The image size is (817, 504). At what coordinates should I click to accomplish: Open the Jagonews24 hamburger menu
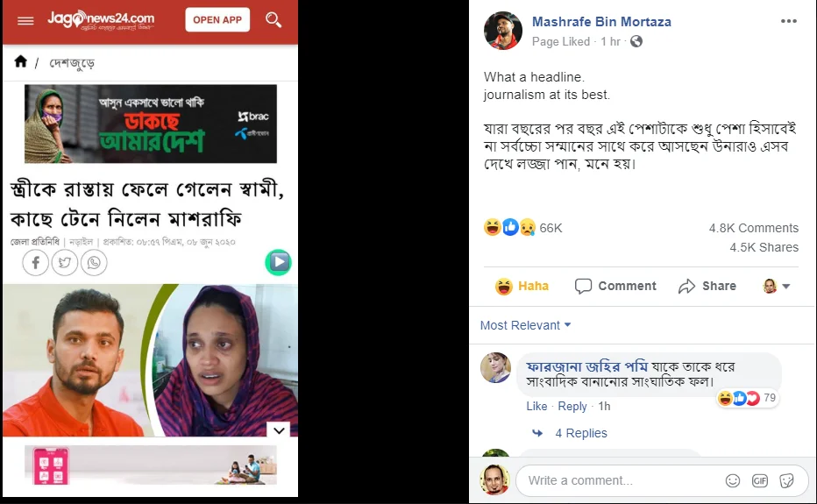[25, 21]
